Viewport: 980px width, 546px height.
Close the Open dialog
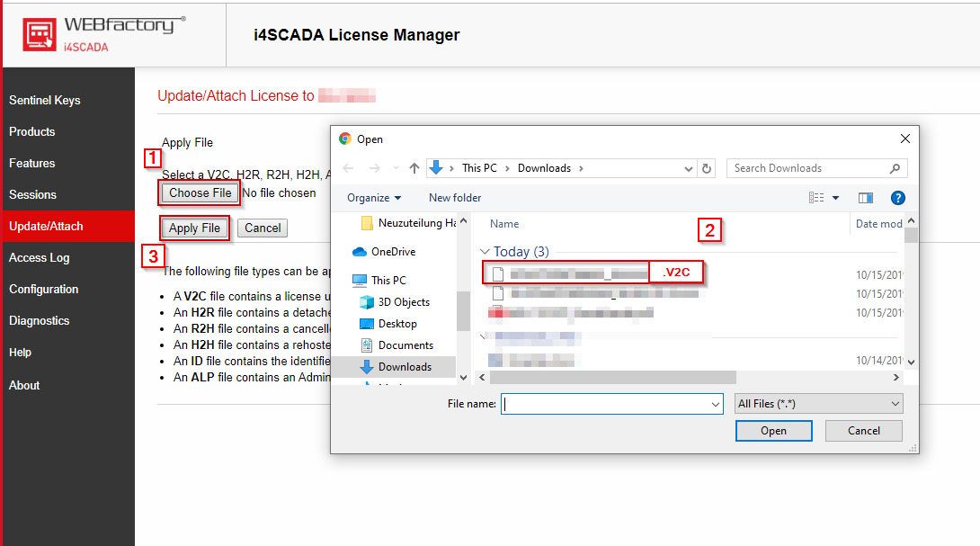[x=905, y=139]
